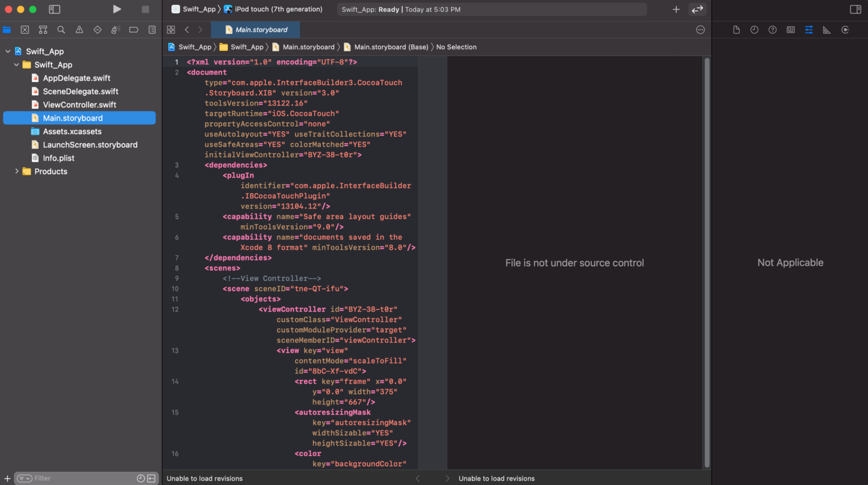This screenshot has width=868, height=485.
Task: Show the Attributes inspector
Action: click(809, 30)
